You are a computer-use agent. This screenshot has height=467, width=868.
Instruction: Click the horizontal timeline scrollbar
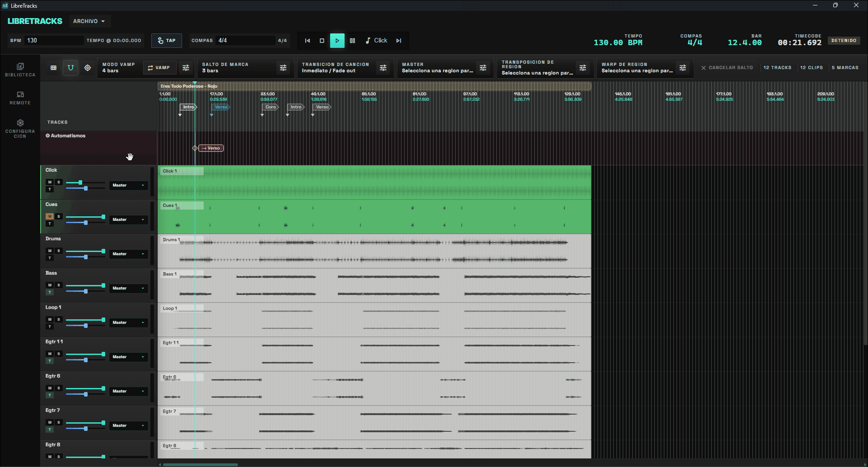pyautogui.click(x=200, y=464)
